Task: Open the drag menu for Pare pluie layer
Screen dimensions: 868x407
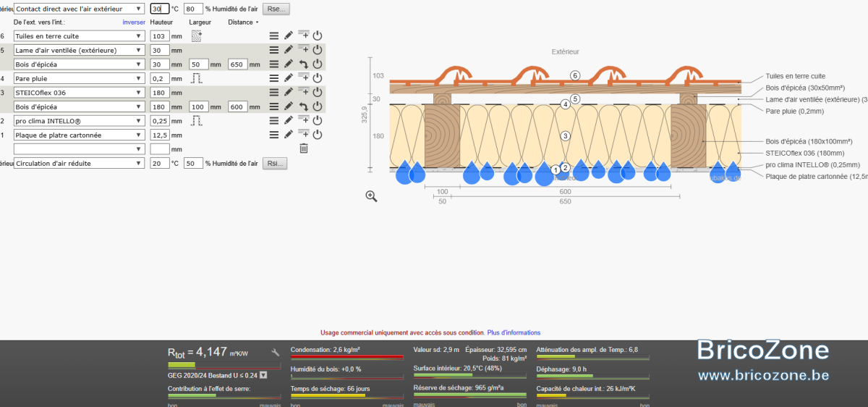Action: (x=273, y=78)
